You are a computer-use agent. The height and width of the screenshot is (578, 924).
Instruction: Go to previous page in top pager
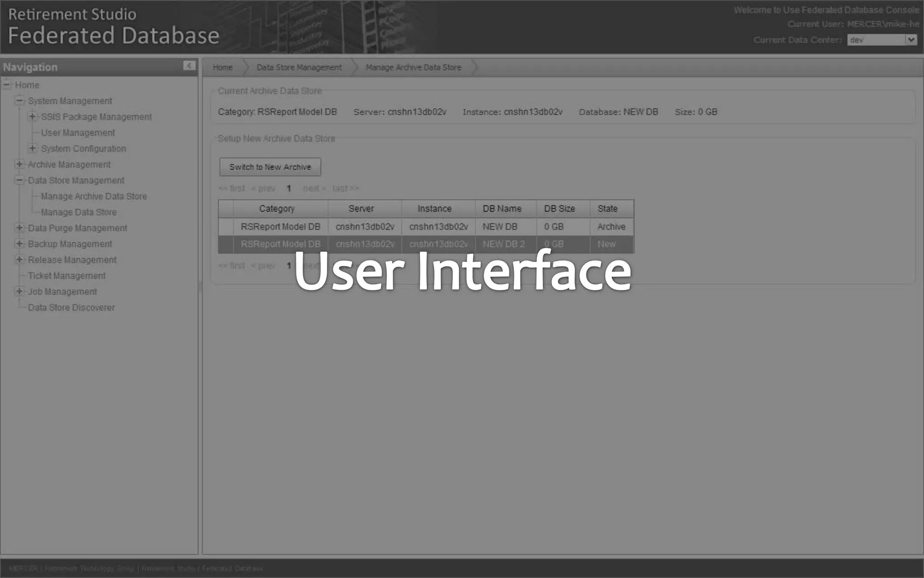(x=263, y=188)
